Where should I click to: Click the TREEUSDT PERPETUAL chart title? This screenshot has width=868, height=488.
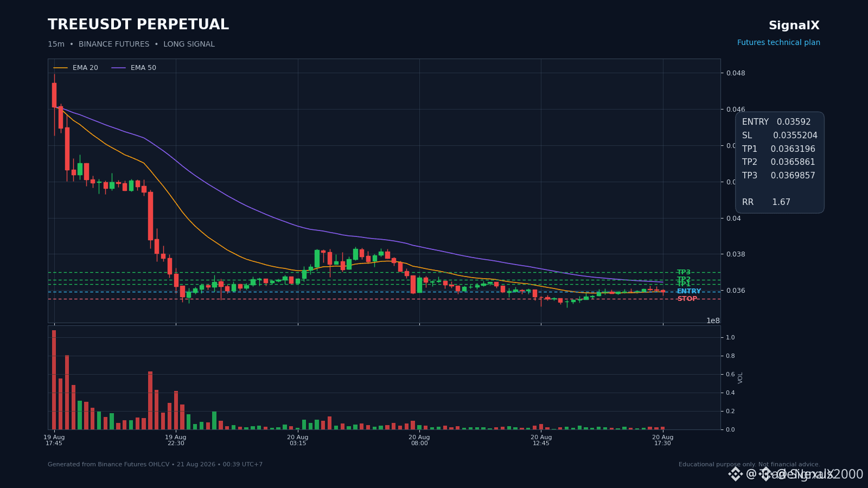click(138, 25)
